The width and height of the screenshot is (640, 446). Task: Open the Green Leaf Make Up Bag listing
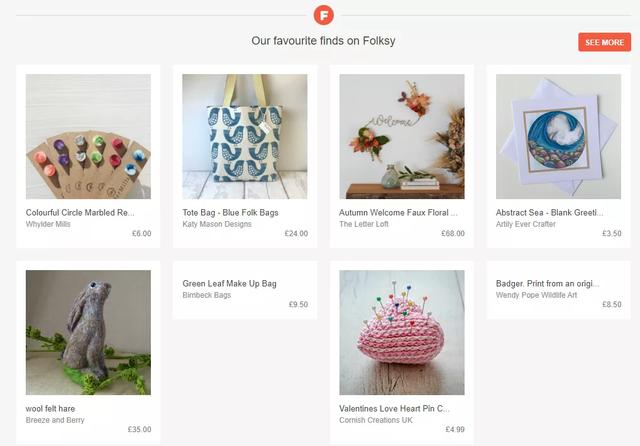[x=229, y=284]
